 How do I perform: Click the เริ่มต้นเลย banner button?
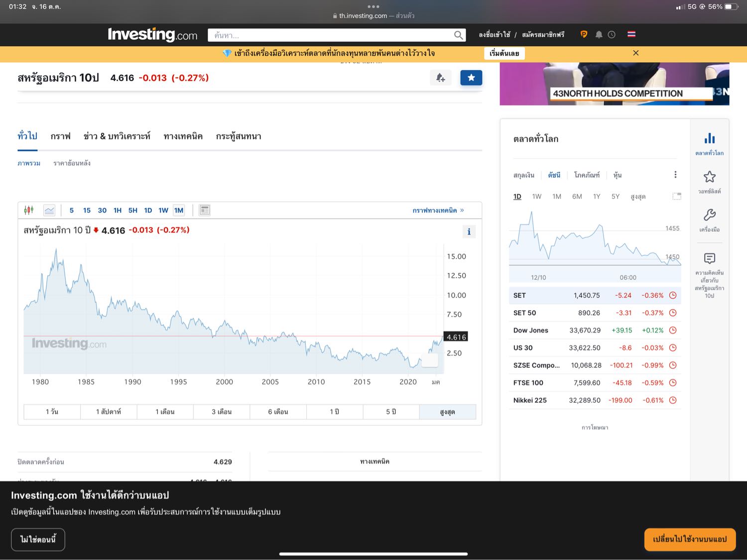[504, 53]
